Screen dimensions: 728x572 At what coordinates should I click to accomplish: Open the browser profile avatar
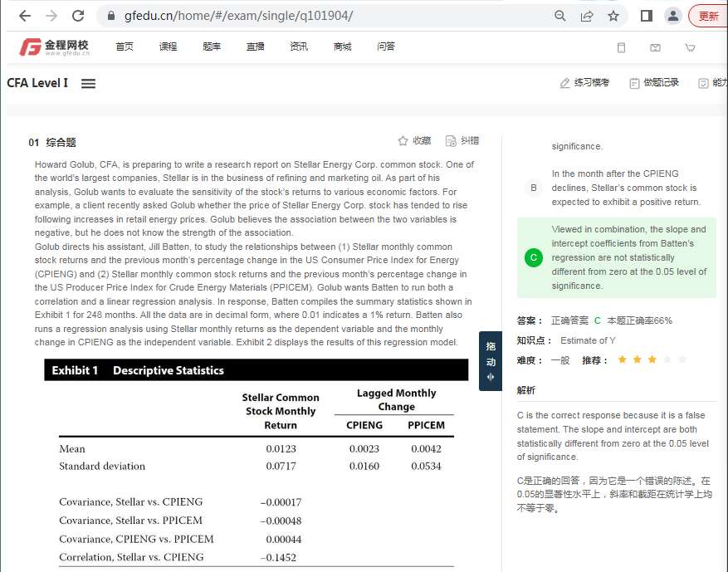click(672, 17)
